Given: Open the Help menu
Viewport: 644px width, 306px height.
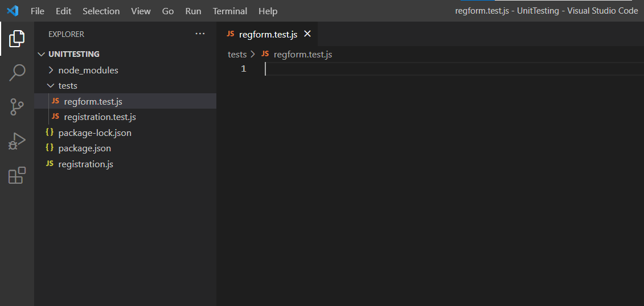Looking at the screenshot, I should point(268,11).
